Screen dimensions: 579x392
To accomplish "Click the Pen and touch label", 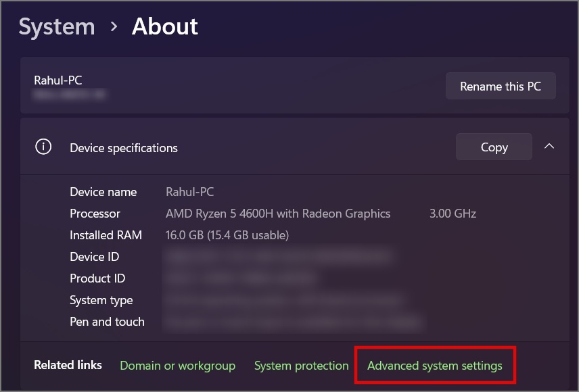I will pyautogui.click(x=107, y=322).
